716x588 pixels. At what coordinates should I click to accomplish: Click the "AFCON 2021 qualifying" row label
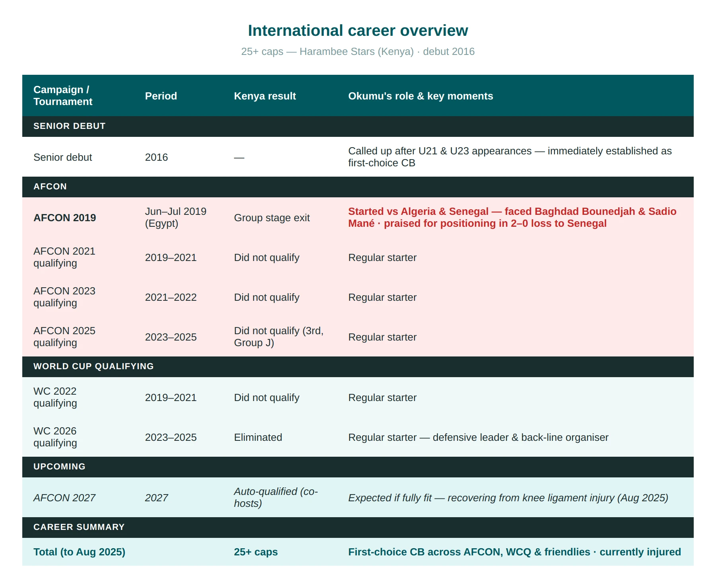[x=64, y=257]
